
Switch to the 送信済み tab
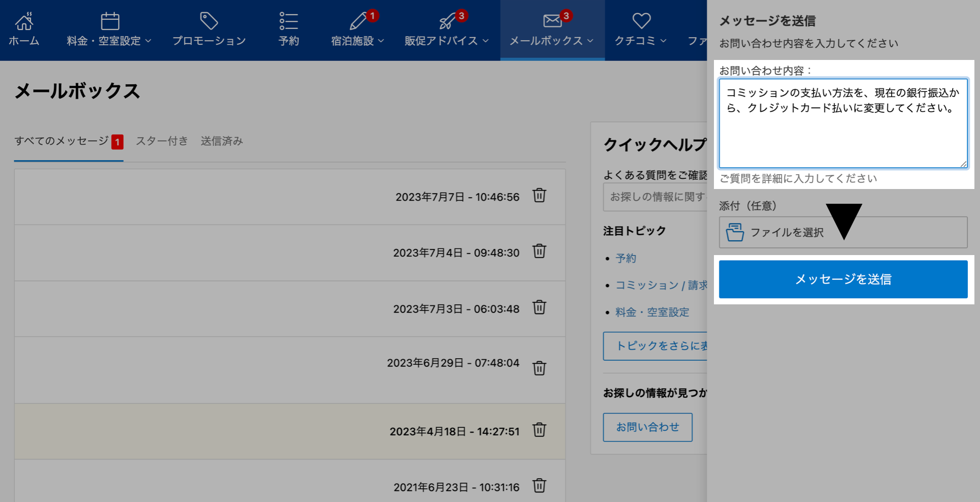(221, 141)
